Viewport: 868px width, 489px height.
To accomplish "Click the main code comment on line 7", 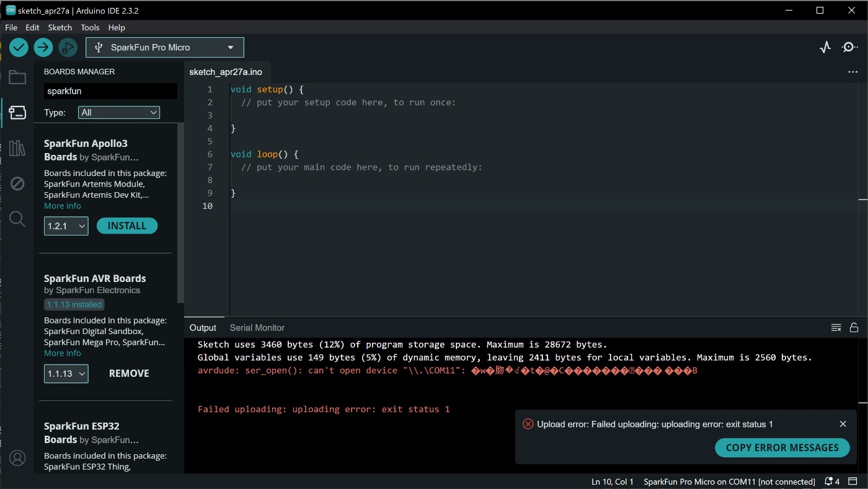I will click(361, 167).
